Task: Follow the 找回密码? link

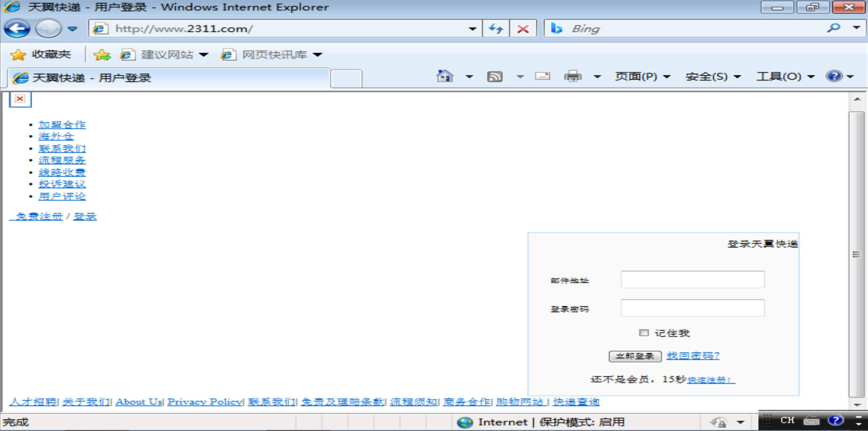Action: click(693, 355)
